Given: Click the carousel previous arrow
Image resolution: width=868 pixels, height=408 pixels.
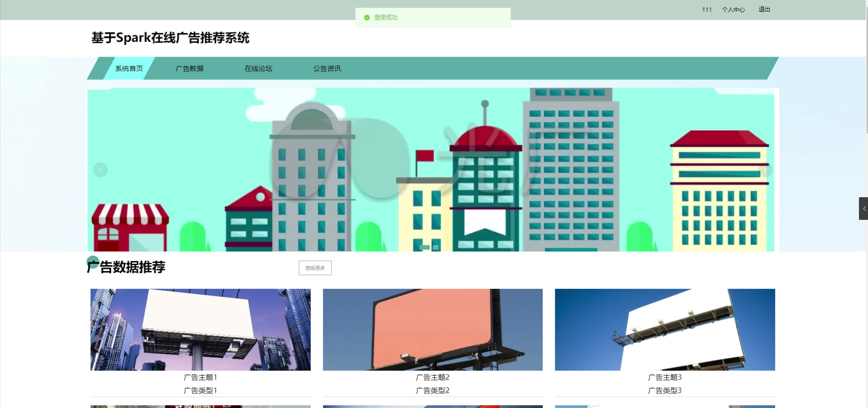Looking at the screenshot, I should (x=100, y=170).
